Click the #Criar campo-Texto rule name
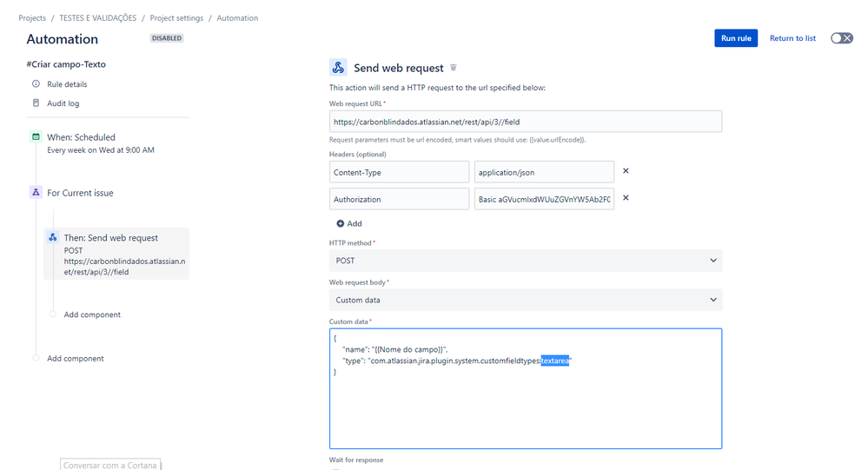 coord(66,64)
